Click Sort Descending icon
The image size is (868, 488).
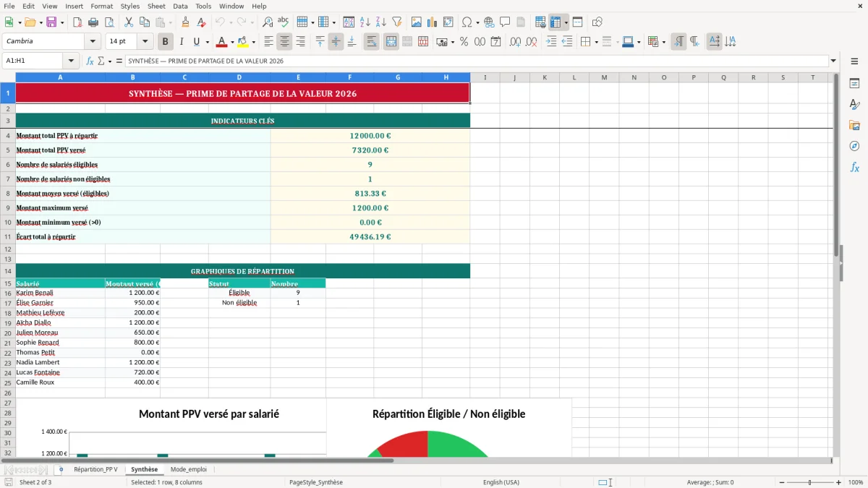pyautogui.click(x=380, y=22)
